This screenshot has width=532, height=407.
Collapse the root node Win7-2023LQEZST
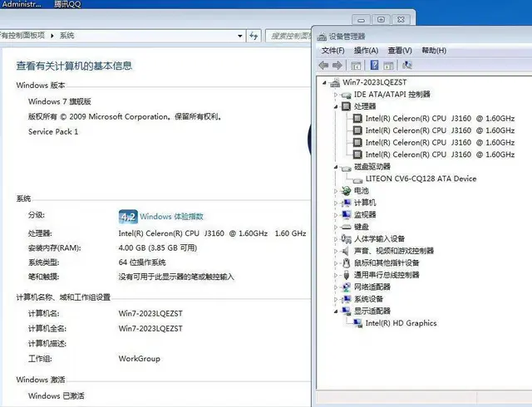pos(324,82)
